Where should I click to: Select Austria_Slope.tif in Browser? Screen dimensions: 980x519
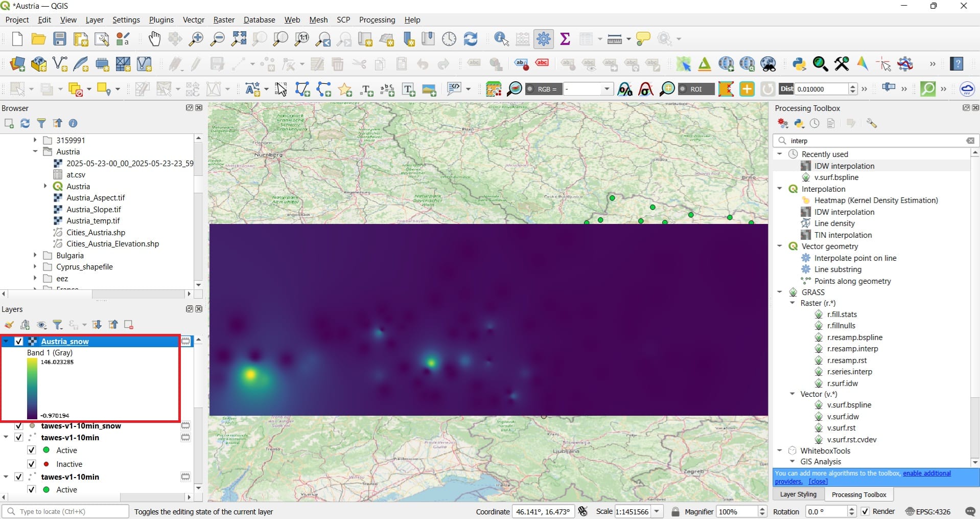tap(94, 209)
